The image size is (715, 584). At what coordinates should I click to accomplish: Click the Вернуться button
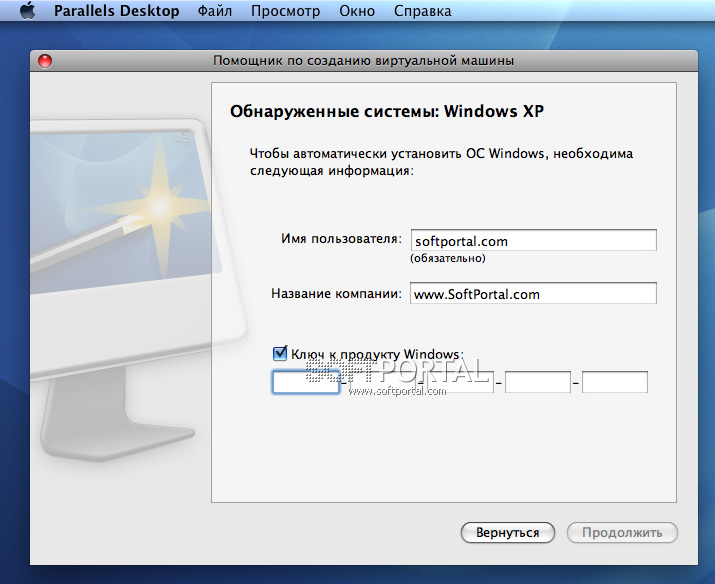pyautogui.click(x=508, y=532)
